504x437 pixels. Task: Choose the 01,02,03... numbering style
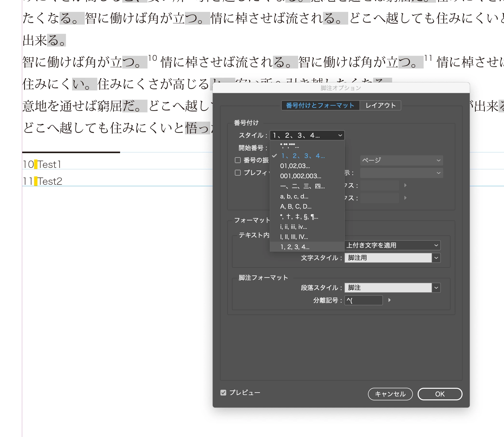click(295, 166)
